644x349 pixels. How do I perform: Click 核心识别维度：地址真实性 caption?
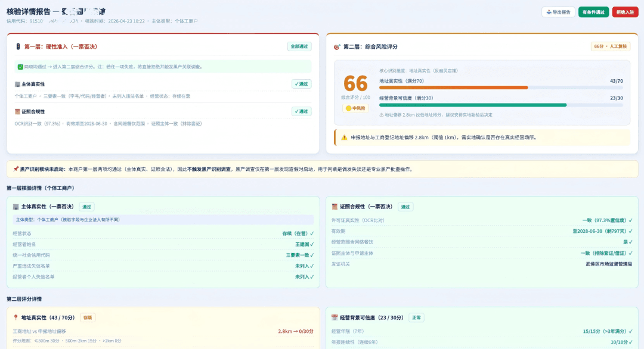coord(419,70)
